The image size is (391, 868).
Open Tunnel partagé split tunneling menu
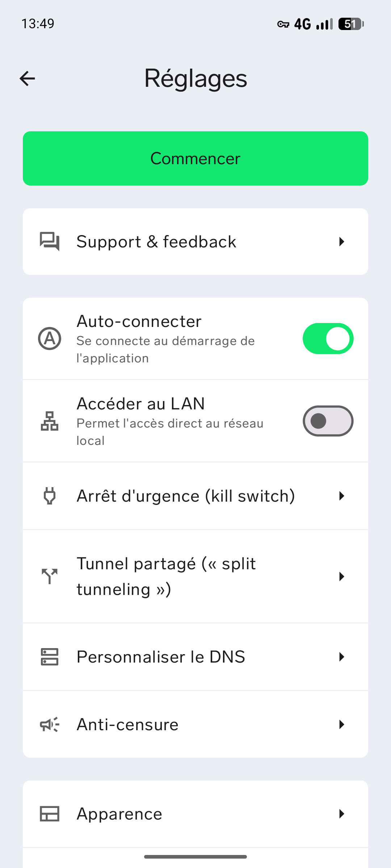(167, 576)
